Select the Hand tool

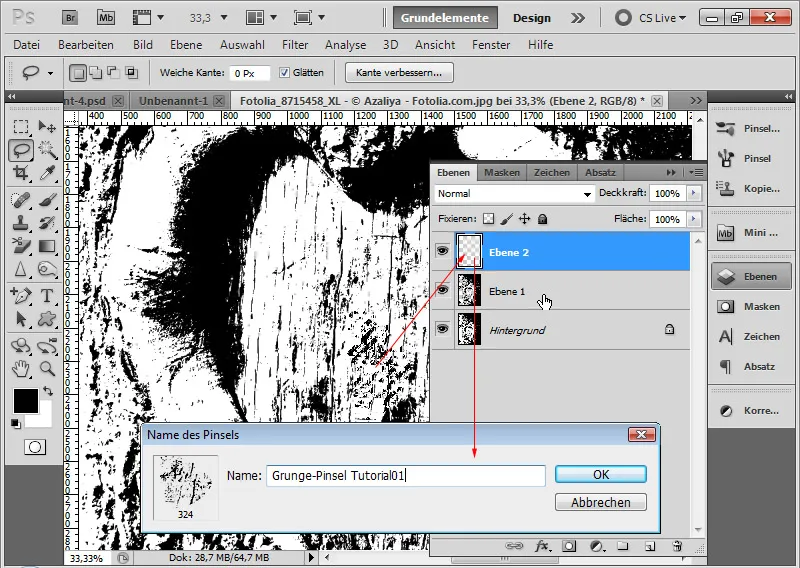(x=21, y=368)
